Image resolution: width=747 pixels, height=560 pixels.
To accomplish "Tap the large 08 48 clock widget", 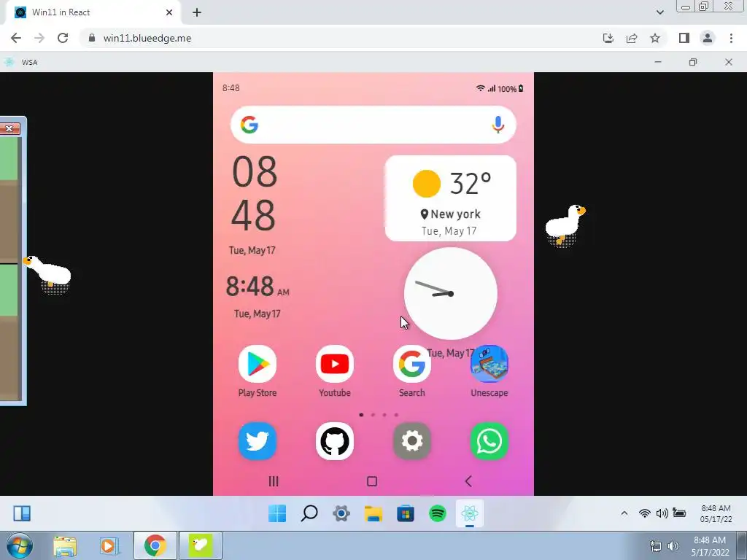I will point(254,205).
